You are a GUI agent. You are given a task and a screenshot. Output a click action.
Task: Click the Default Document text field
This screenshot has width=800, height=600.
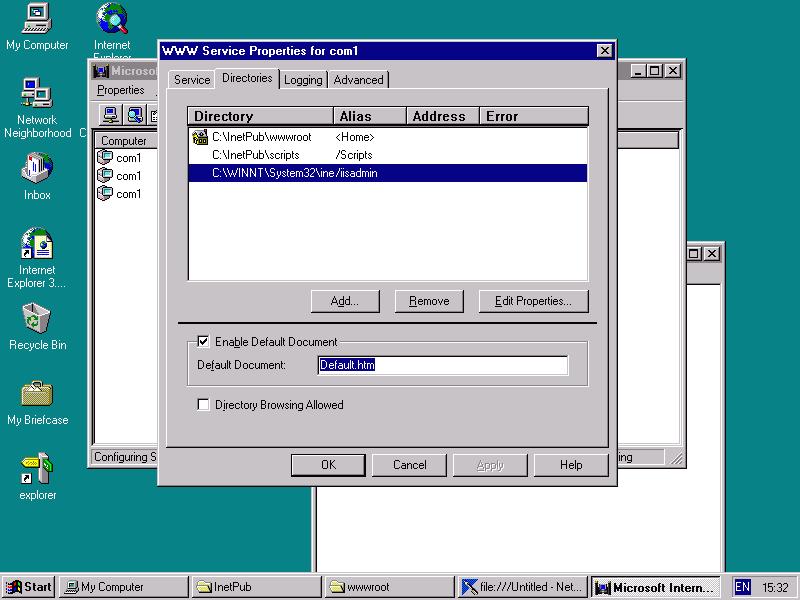[442, 365]
